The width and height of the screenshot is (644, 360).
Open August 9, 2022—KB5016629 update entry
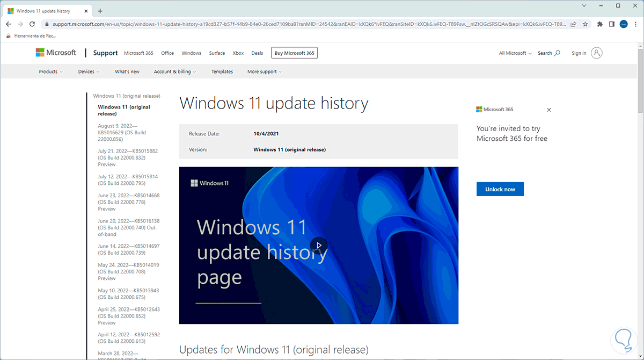(x=122, y=132)
